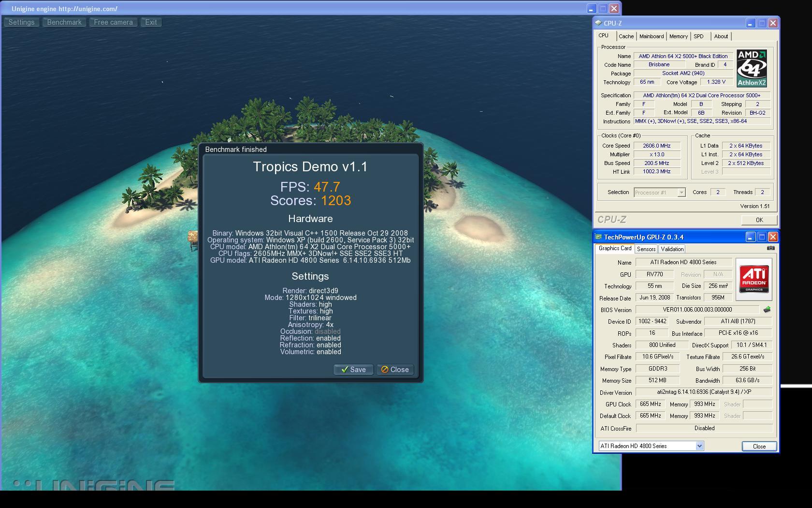812x508 pixels.
Task: Click the Bandwidth value 63.6 GB/s
Action: coord(747,380)
